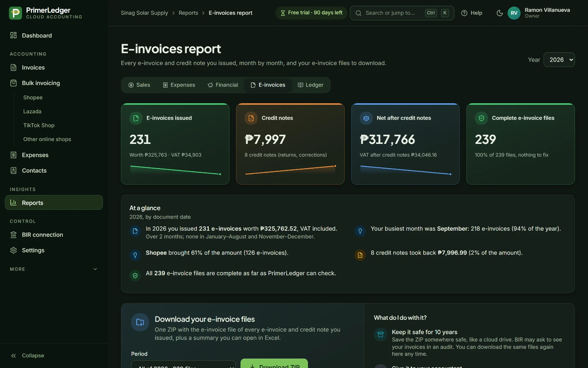Screen dimensions: 588x368
Task: Switch to the Ledger tab
Action: [x=311, y=85]
